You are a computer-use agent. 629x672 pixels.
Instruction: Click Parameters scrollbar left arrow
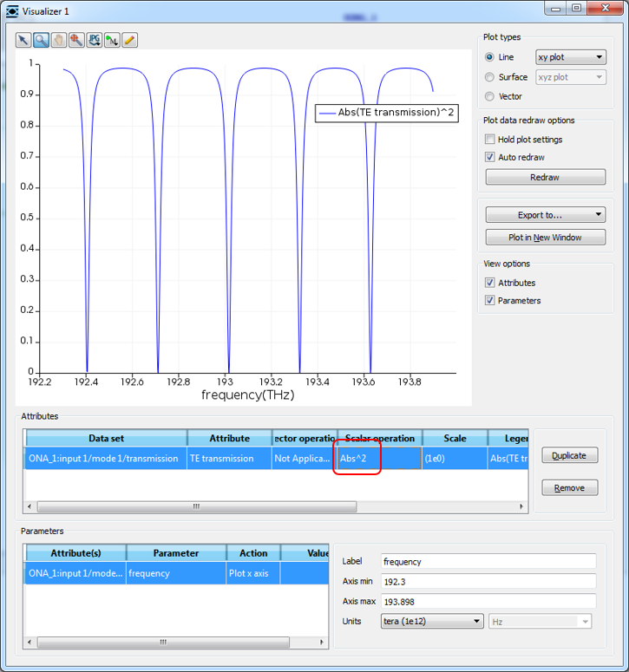(29, 642)
